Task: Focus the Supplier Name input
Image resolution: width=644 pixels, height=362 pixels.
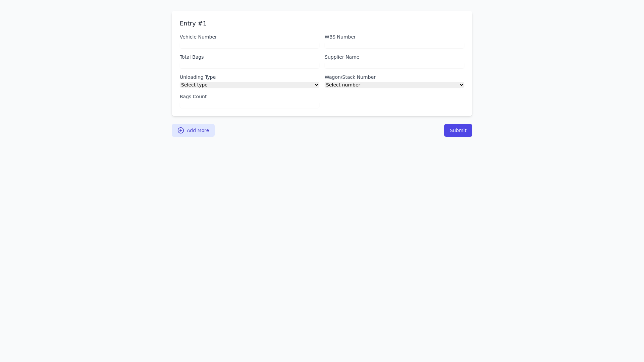Action: pyautogui.click(x=394, y=65)
